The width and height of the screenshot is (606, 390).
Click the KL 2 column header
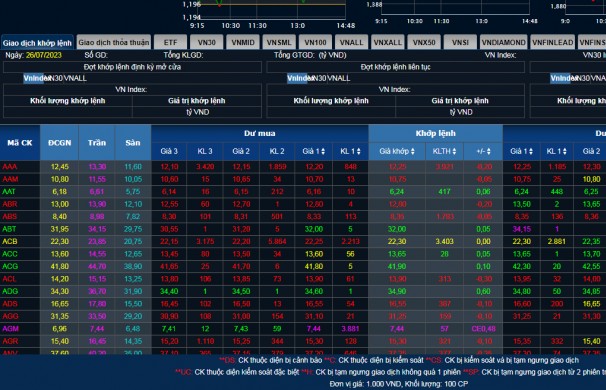(277, 151)
